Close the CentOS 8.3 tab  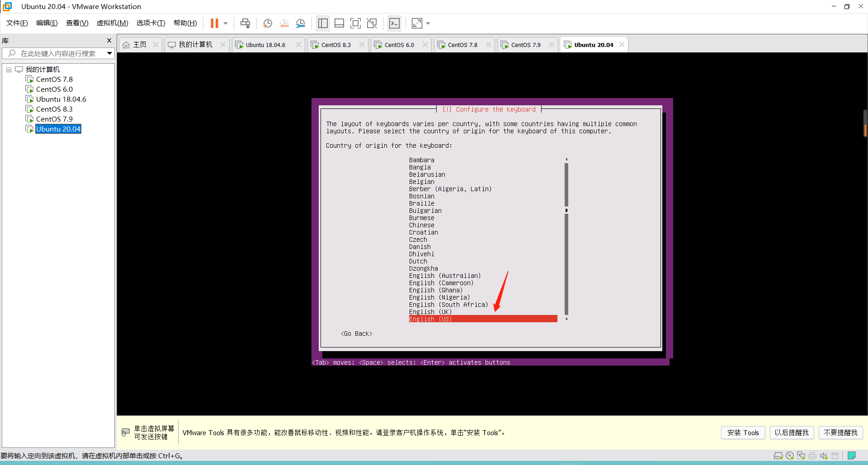tap(362, 45)
